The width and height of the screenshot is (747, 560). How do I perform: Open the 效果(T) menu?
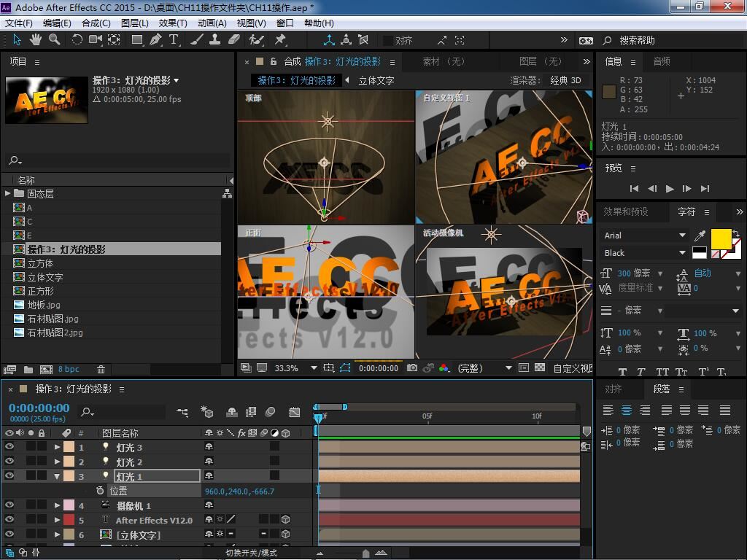(x=173, y=23)
